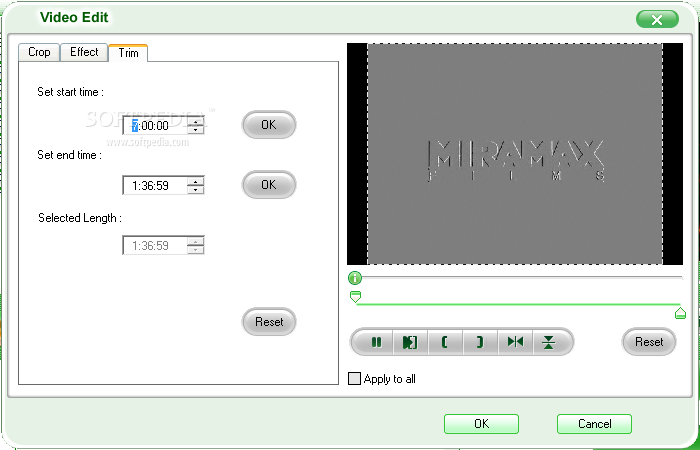Reset trim settings in the Trim panel
This screenshot has width=700, height=450.
click(x=269, y=321)
